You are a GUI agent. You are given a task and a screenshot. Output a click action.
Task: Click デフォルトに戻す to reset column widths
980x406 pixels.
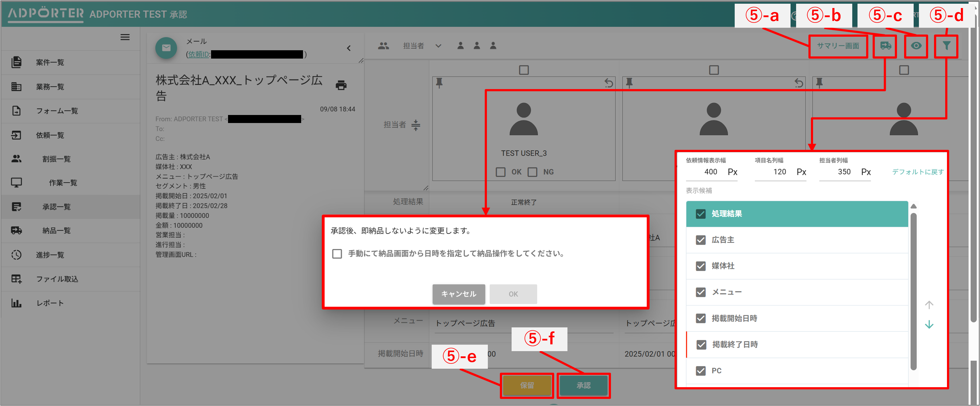(x=917, y=171)
